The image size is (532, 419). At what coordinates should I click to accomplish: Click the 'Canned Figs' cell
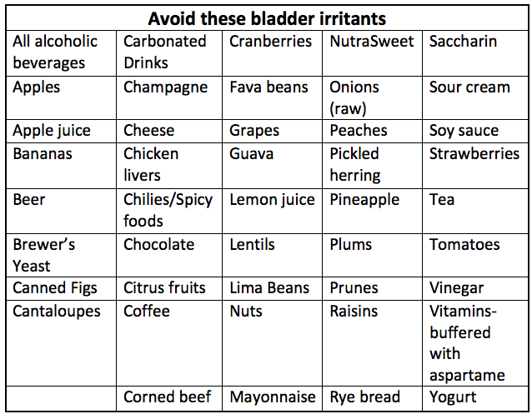pyautogui.click(x=55, y=288)
